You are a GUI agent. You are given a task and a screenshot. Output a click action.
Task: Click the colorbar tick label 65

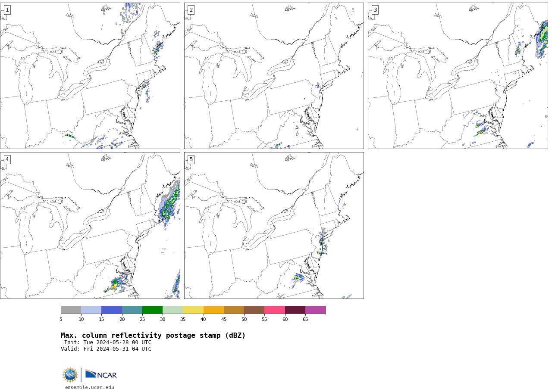tap(305, 319)
